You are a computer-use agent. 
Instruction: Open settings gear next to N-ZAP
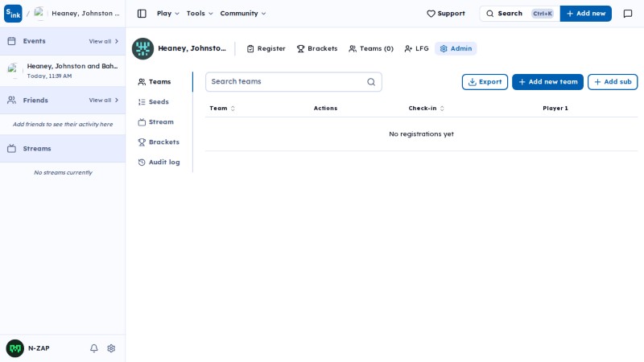(111, 348)
